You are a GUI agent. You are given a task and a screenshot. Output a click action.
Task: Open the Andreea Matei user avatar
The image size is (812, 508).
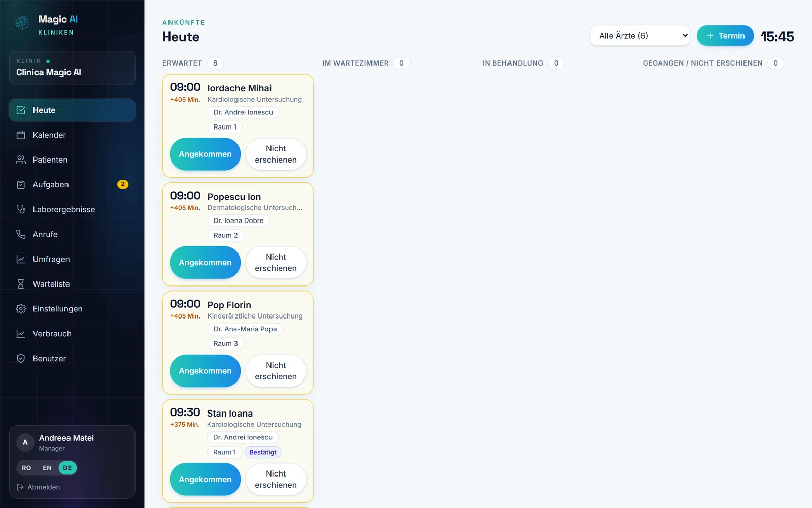[x=25, y=442]
